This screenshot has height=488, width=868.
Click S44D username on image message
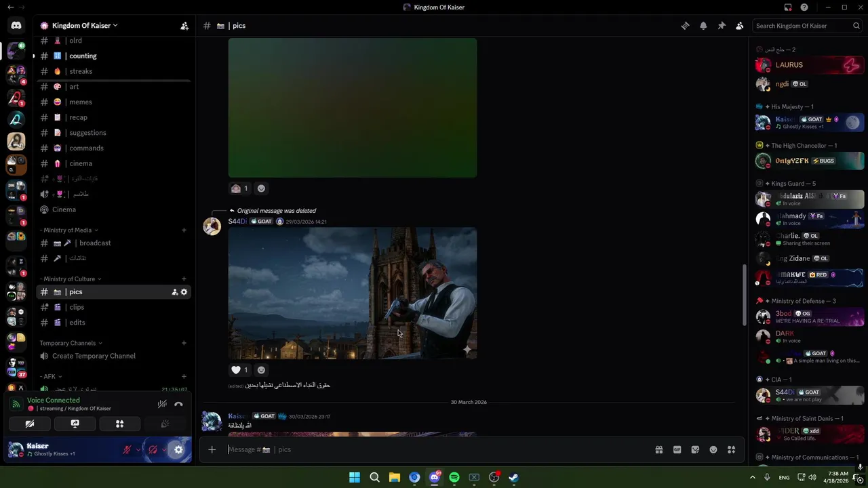coord(237,222)
